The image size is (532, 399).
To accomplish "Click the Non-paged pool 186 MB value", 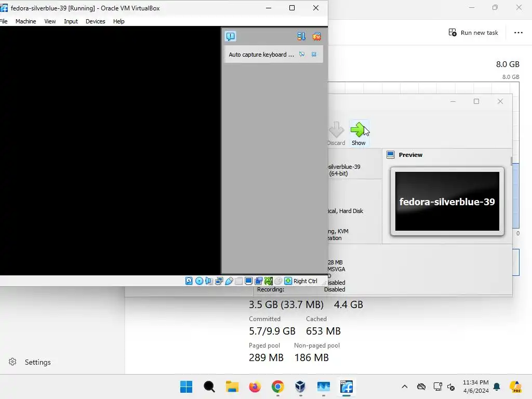I will 312,357.
